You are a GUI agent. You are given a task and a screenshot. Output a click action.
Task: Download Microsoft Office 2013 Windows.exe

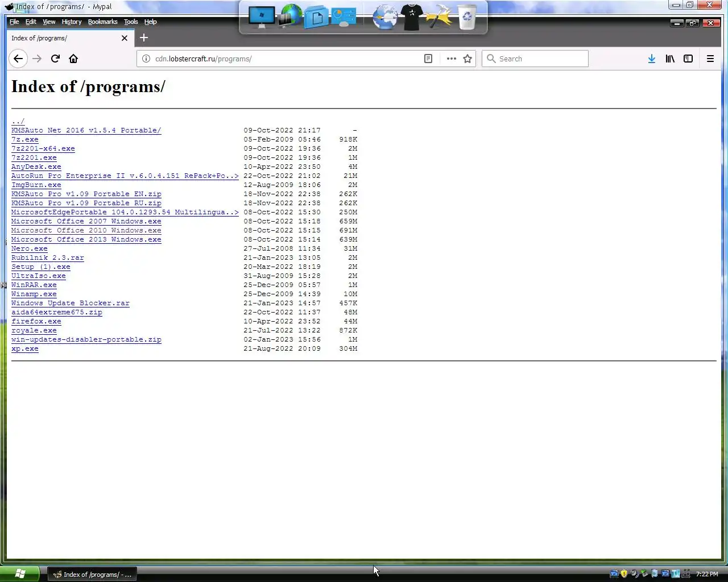86,239
